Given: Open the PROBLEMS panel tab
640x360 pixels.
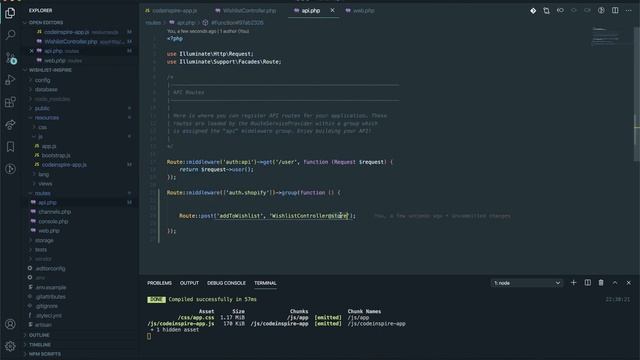Looking at the screenshot, I should click(159, 283).
